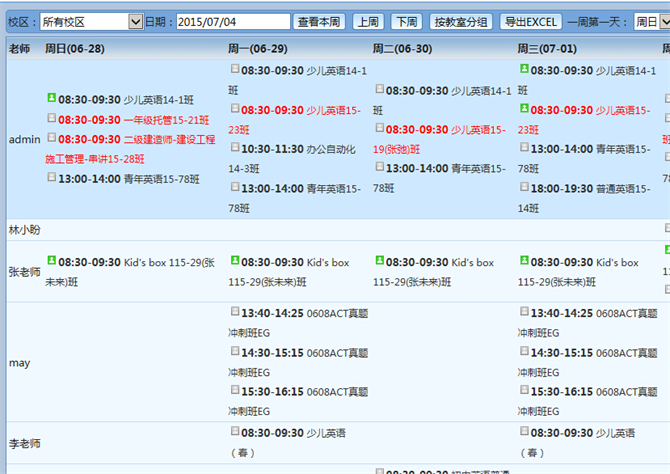Click the icon beside Monday 办公自动化14-3班
The height and width of the screenshot is (474, 670).
(235, 147)
